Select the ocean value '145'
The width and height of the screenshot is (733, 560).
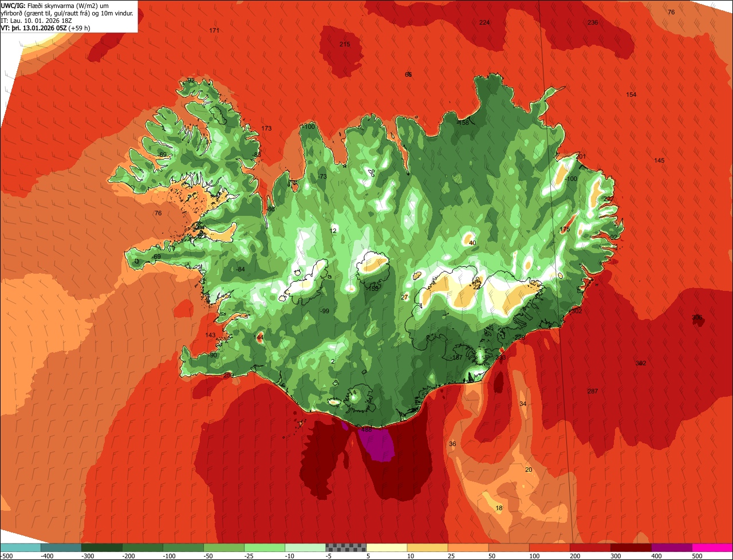[659, 160]
